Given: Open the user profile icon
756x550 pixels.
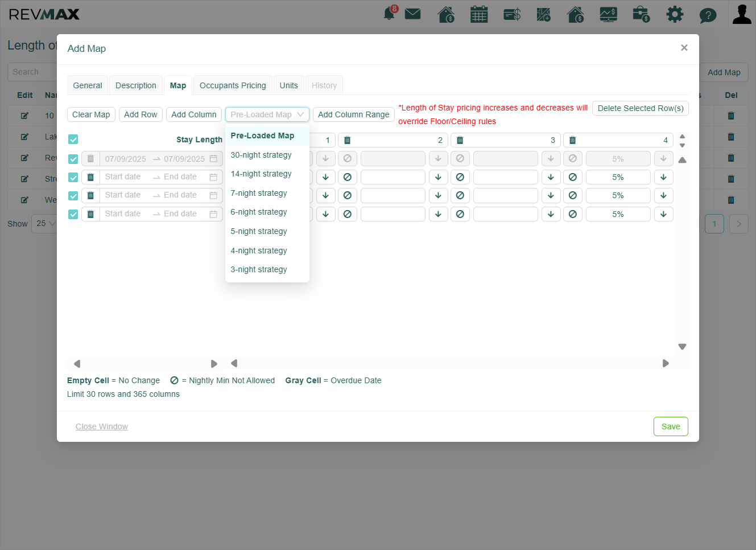Looking at the screenshot, I should [x=742, y=14].
